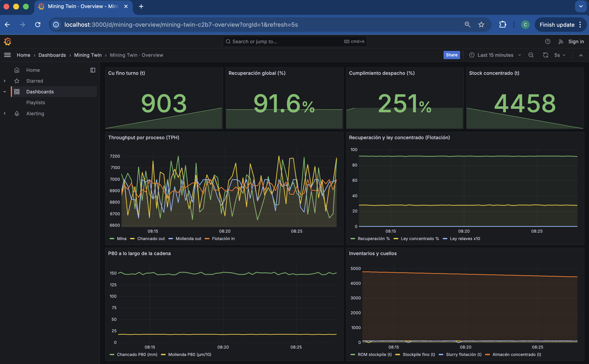Screen dimensions: 589x364
Task: Go to Mining Twin folder in the breadcrumb
Action: [88, 55]
